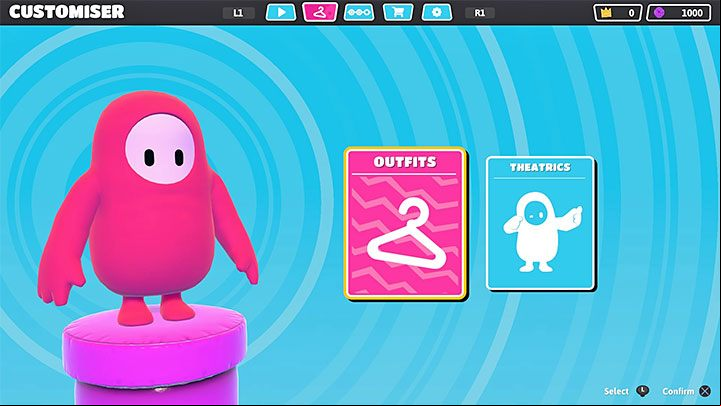Image resolution: width=721 pixels, height=406 pixels.
Task: Click the pink bean character
Action: click(147, 207)
